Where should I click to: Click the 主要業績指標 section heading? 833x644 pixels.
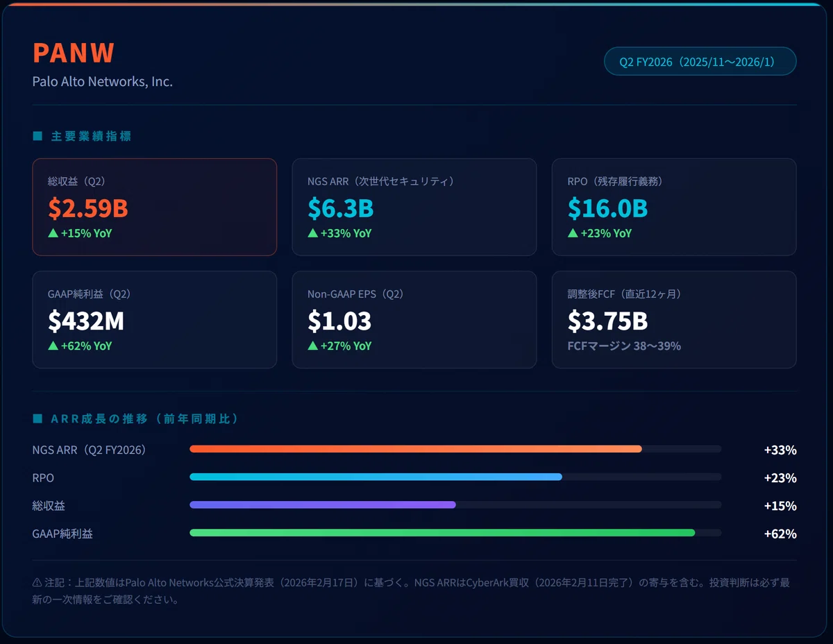click(x=90, y=137)
